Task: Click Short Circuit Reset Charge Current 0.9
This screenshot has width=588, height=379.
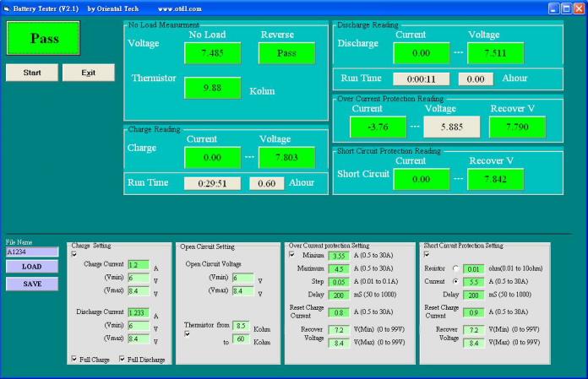Action: (x=474, y=312)
